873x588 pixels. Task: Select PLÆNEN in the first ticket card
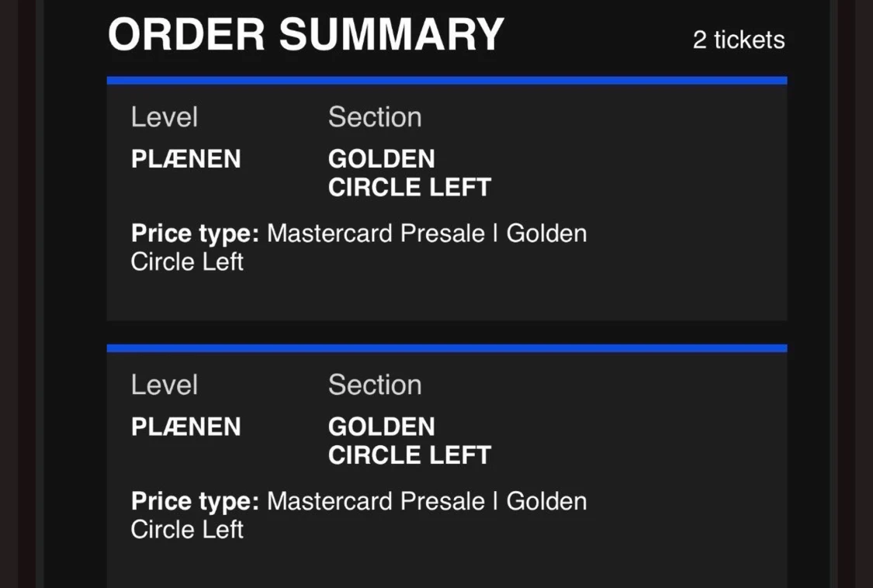(186, 160)
